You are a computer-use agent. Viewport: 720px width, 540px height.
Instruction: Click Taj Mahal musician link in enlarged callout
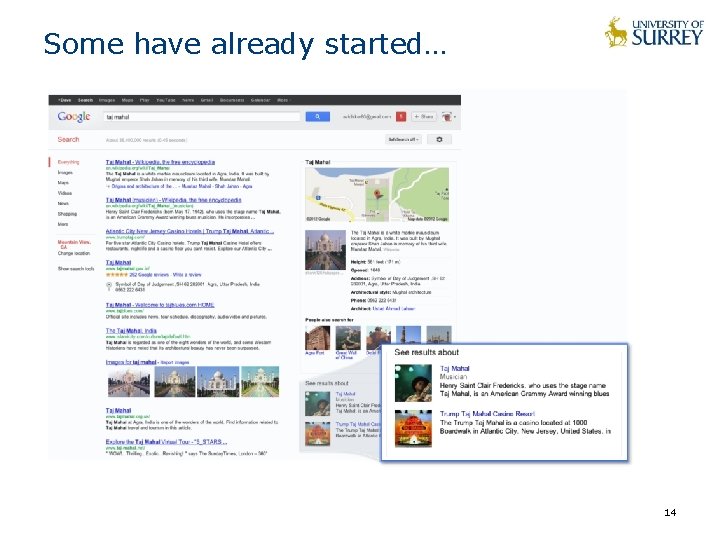coord(455,368)
